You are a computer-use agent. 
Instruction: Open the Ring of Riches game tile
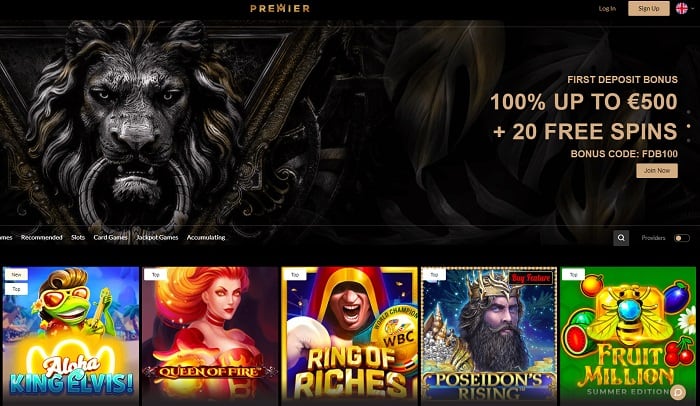(350, 336)
